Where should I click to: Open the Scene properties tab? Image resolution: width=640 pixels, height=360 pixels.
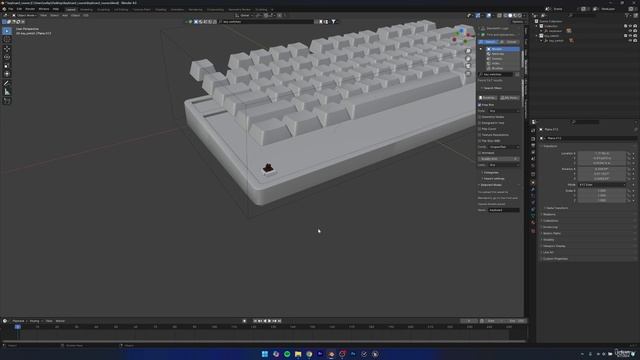click(x=533, y=159)
